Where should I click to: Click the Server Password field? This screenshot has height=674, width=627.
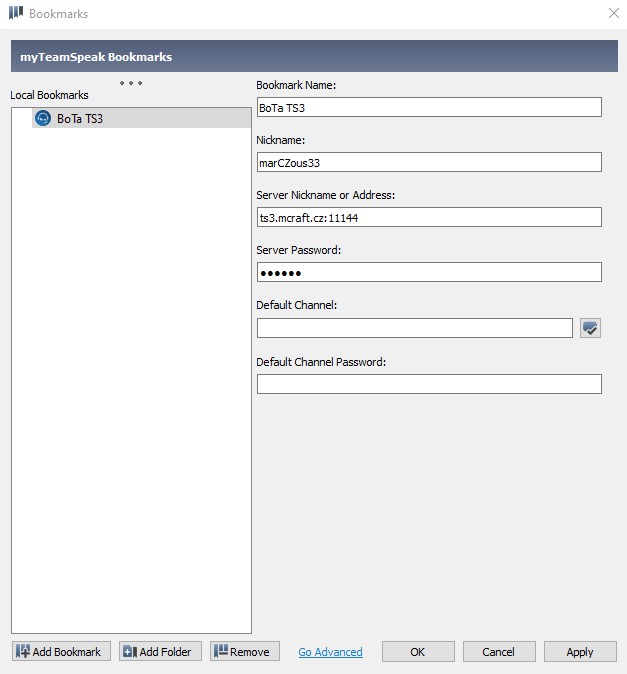tap(429, 272)
